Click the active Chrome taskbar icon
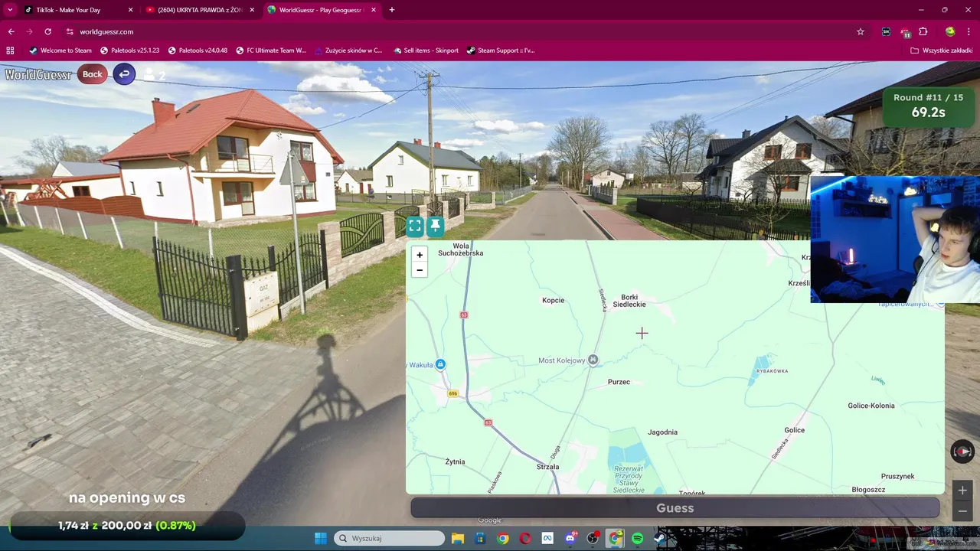The width and height of the screenshot is (980, 551). (x=616, y=538)
